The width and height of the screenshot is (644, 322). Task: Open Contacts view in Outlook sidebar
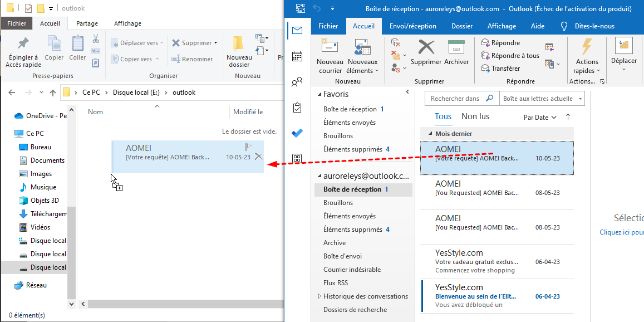tap(297, 82)
